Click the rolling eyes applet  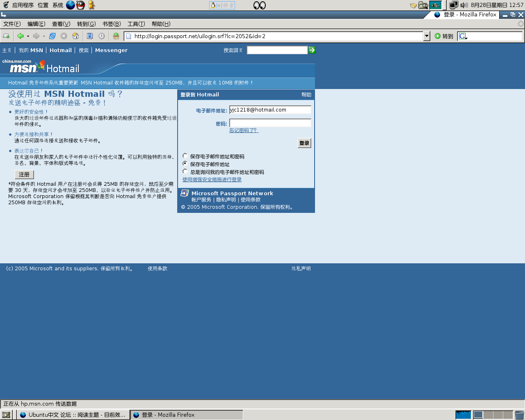pos(260,5)
